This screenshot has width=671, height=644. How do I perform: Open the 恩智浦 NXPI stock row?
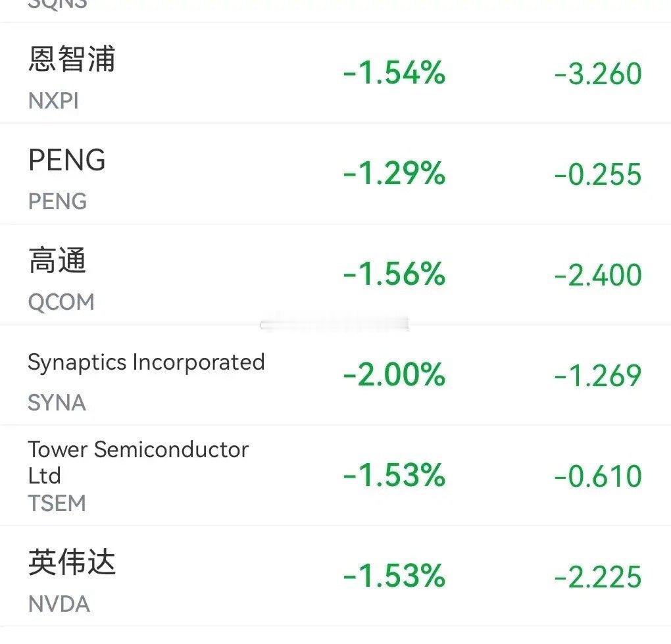pyautogui.click(x=335, y=73)
